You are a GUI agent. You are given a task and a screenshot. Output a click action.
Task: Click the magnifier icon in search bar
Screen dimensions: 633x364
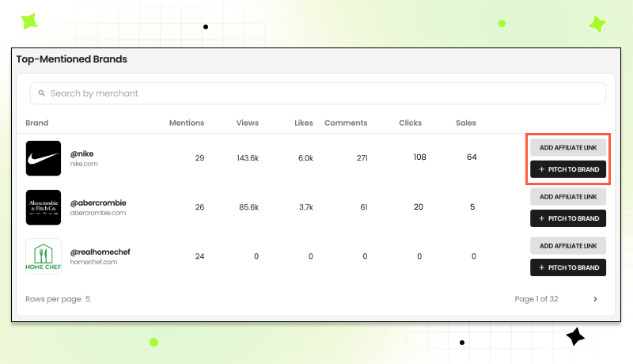[x=41, y=93]
